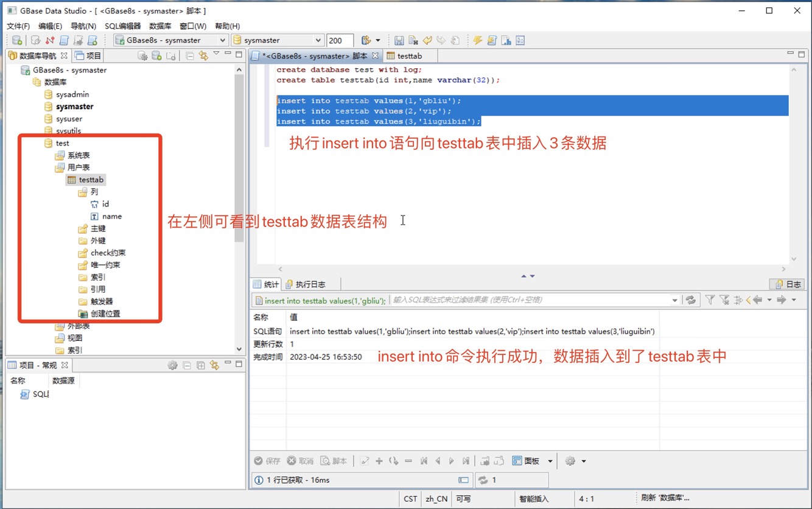
Task: Click the 脚本 button in results toolbar
Action: (334, 461)
